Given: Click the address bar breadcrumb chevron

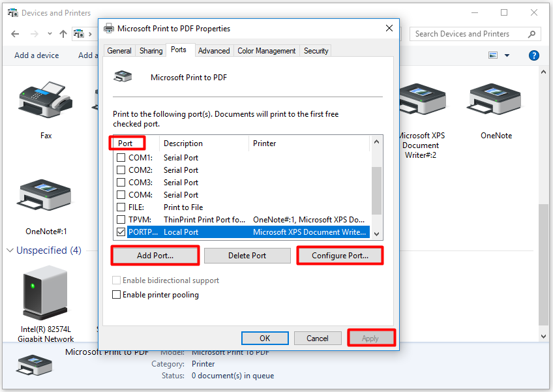Looking at the screenshot, I should pyautogui.click(x=90, y=34).
